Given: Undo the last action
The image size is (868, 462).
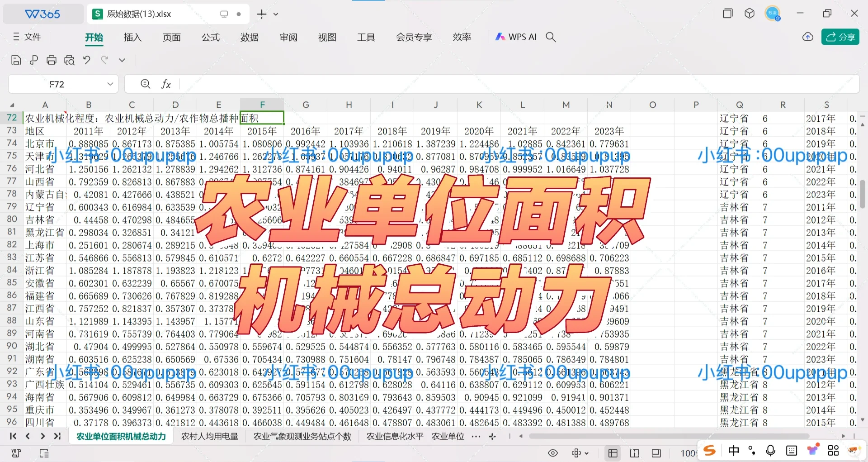Looking at the screenshot, I should (x=87, y=60).
